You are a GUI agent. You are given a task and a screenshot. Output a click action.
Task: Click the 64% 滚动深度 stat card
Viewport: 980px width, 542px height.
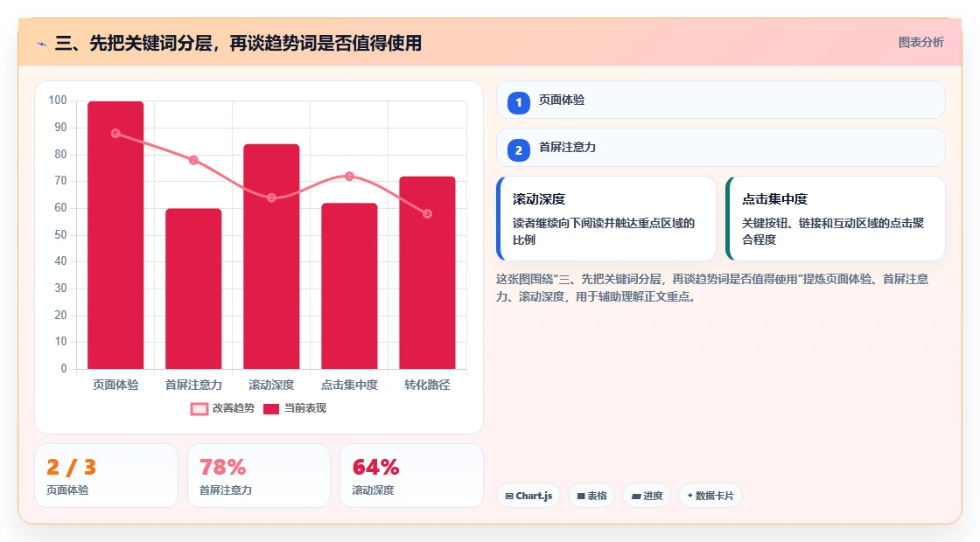click(x=411, y=476)
